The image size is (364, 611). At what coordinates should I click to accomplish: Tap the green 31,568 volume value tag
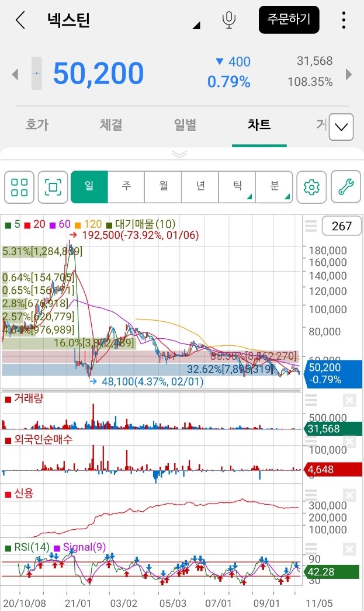point(333,429)
